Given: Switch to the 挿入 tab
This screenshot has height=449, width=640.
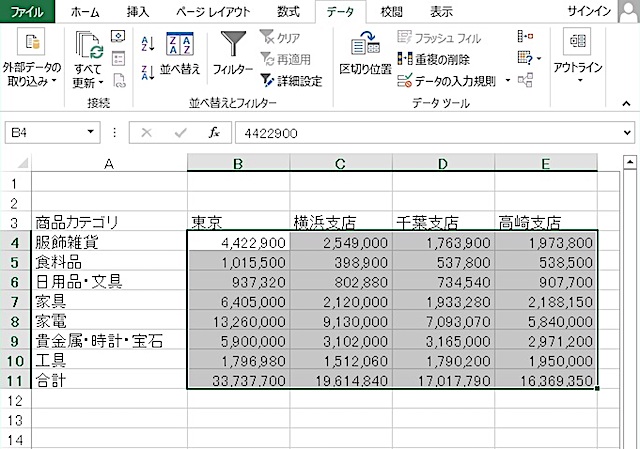Looking at the screenshot, I should 138,12.
